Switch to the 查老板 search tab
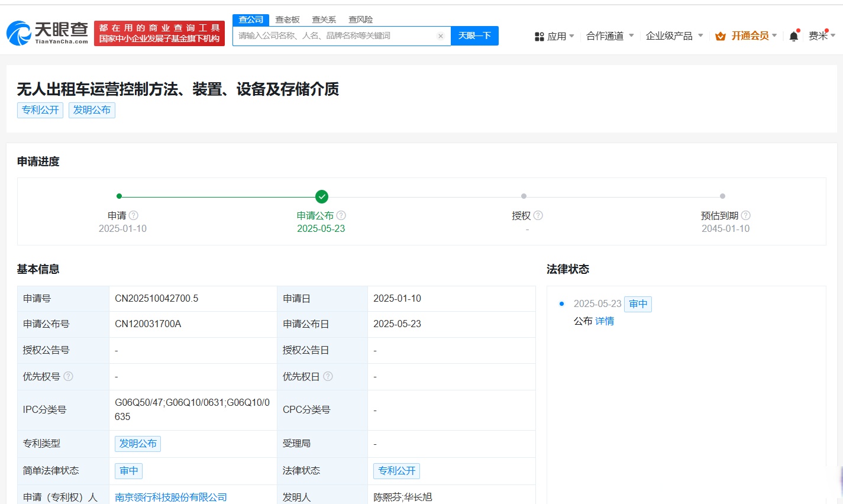This screenshot has width=843, height=504. (288, 19)
